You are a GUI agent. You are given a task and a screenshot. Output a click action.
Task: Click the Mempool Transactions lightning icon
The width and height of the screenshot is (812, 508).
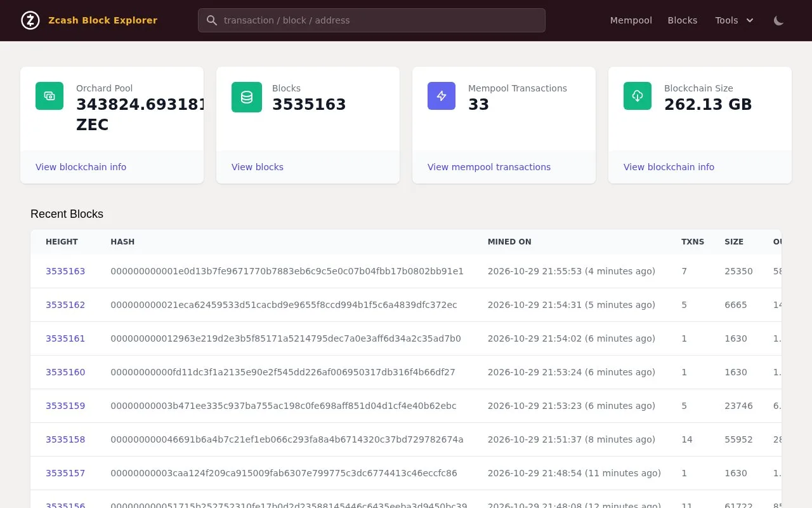pyautogui.click(x=442, y=96)
